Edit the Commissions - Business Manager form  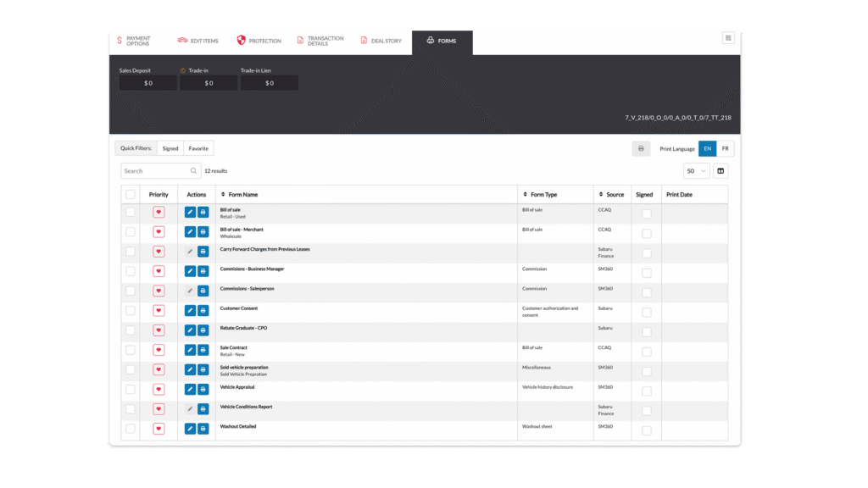click(190, 271)
